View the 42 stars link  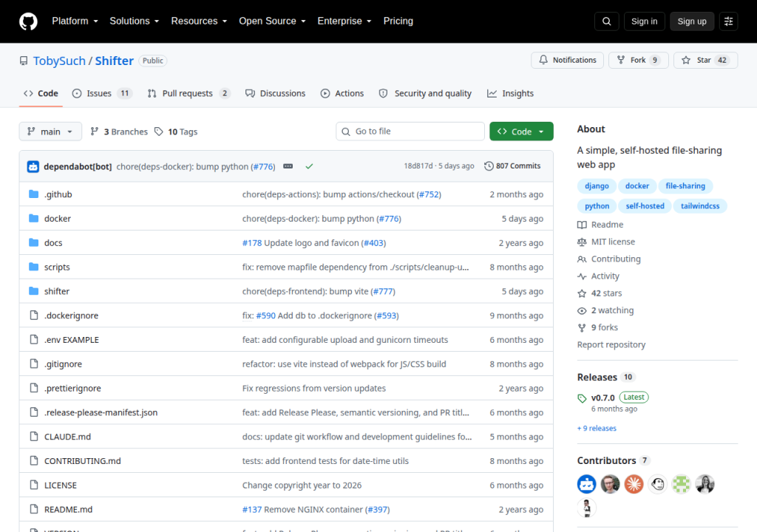[600, 293]
